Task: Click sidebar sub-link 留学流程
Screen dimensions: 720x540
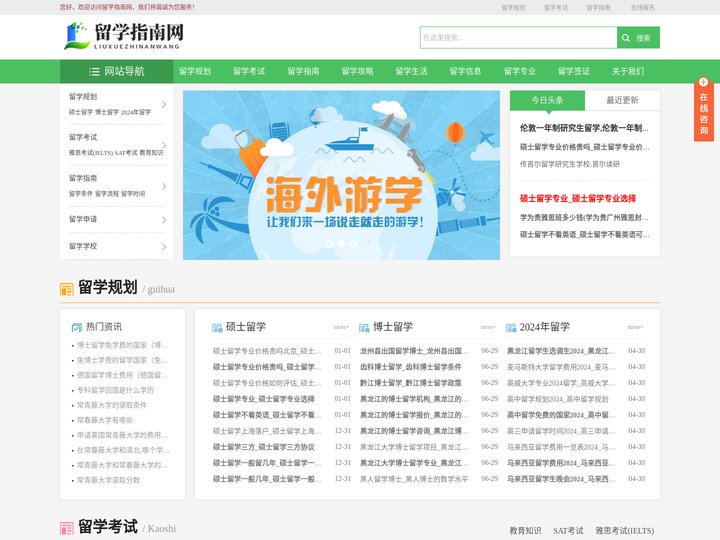Action: (x=107, y=194)
